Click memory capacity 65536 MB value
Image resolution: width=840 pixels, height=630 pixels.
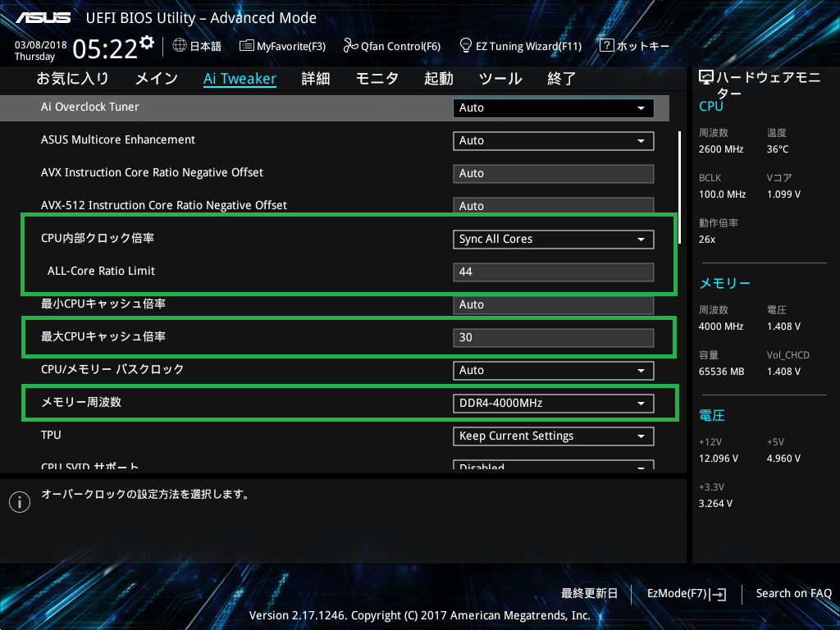(722, 372)
